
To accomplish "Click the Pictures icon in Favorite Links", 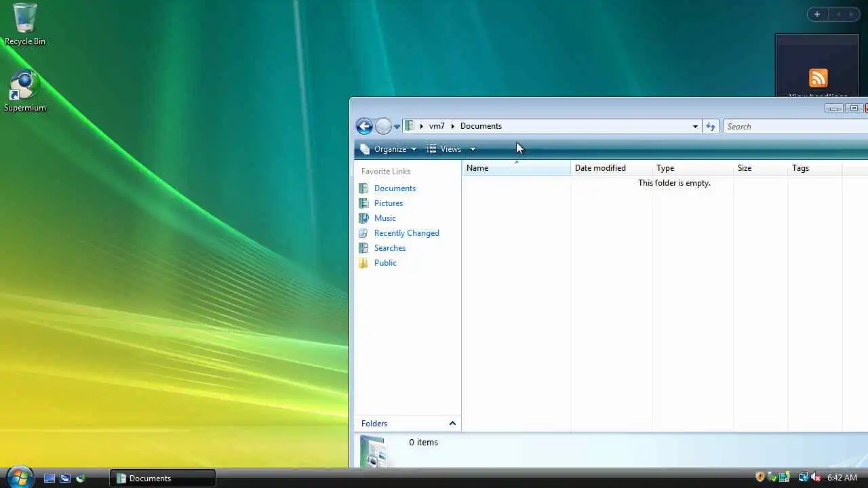I will (x=364, y=203).
